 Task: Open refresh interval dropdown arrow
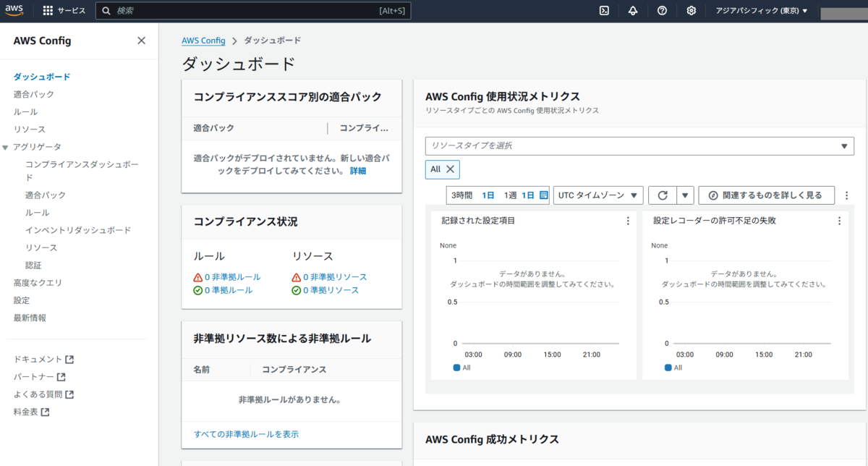tap(685, 195)
